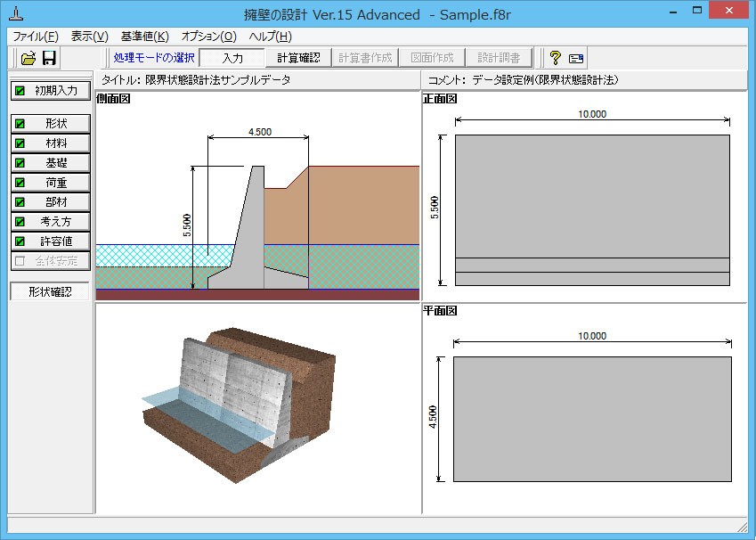Click the 4.500 dimension in 側面図
The height and width of the screenshot is (540, 756).
pos(260,132)
